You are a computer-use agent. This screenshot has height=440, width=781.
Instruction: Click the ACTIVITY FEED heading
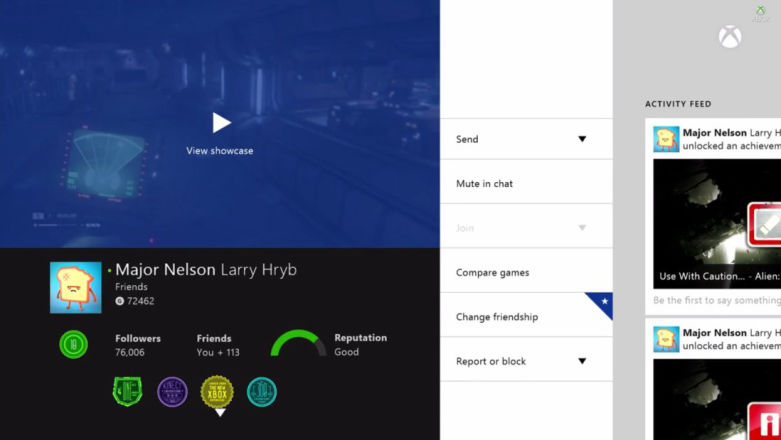[x=678, y=104]
